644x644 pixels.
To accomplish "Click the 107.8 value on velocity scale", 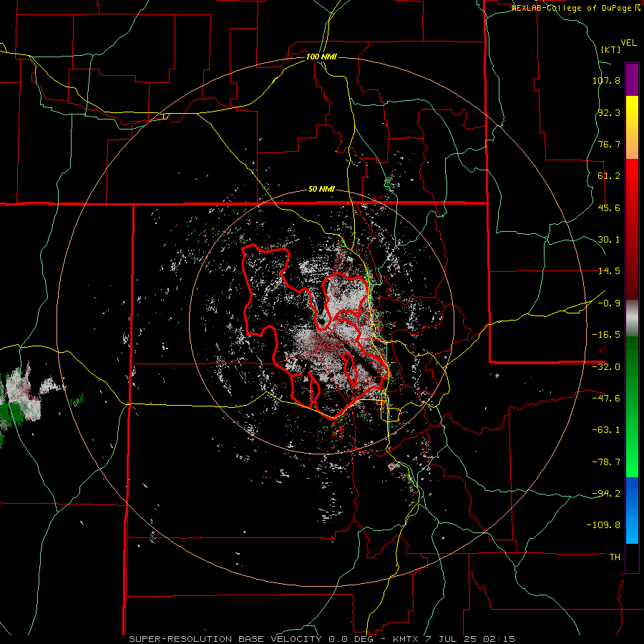I will (x=606, y=80).
